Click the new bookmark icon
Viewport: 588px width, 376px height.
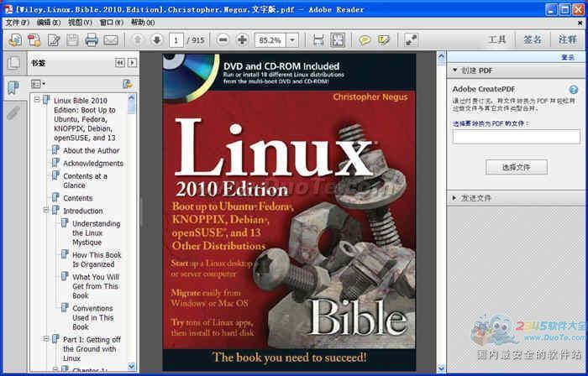[x=128, y=84]
